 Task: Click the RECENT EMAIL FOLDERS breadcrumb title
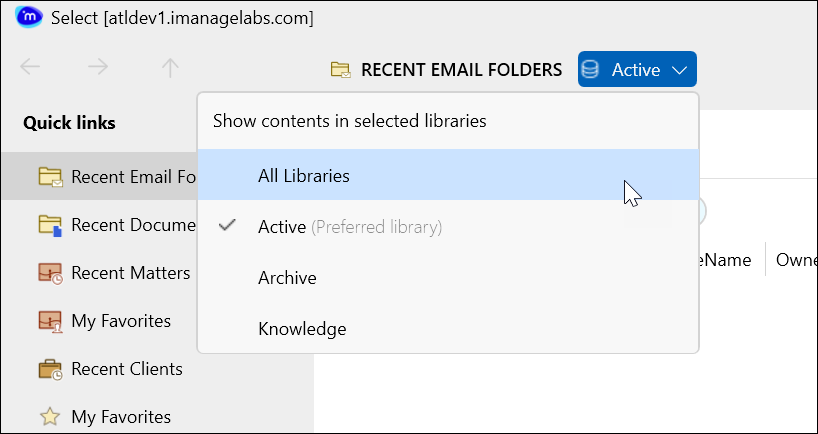click(x=461, y=70)
